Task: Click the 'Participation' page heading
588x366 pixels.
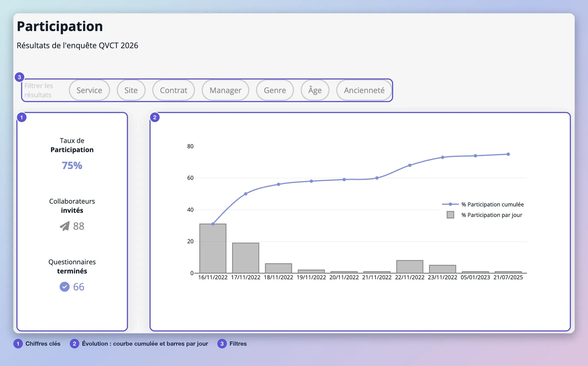Action: (x=60, y=27)
